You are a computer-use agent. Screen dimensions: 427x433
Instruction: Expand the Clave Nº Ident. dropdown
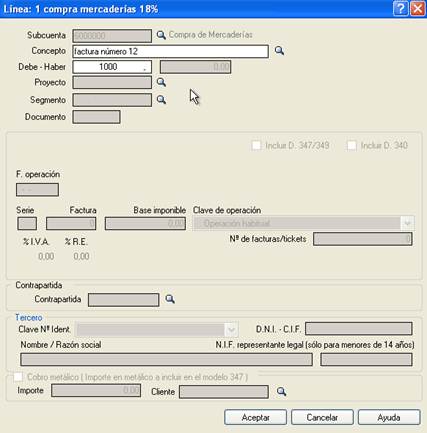(231, 330)
